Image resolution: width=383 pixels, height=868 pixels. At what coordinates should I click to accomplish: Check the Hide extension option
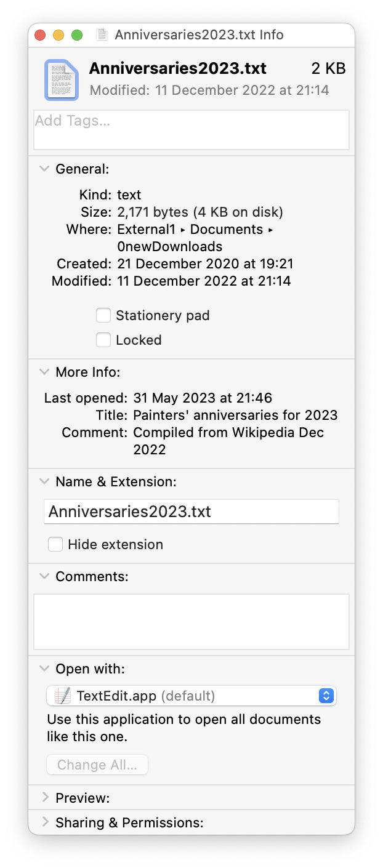tap(55, 544)
